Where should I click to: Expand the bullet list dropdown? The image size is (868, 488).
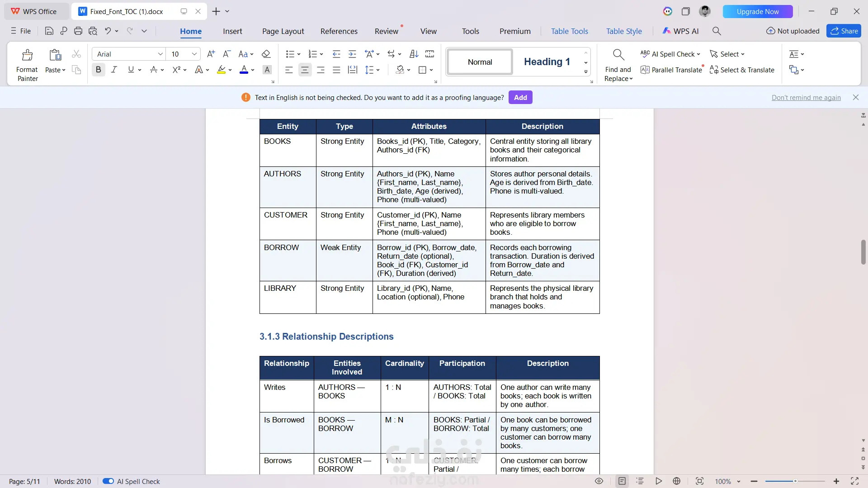299,54
